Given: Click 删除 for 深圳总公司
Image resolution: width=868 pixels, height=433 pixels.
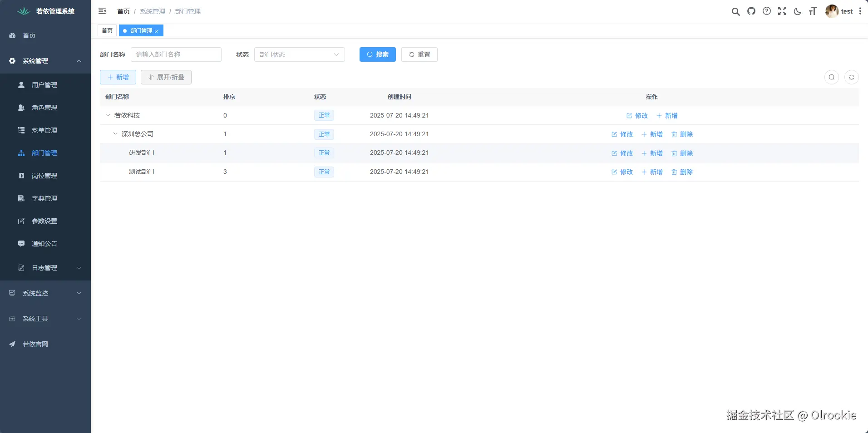Looking at the screenshot, I should [x=682, y=134].
